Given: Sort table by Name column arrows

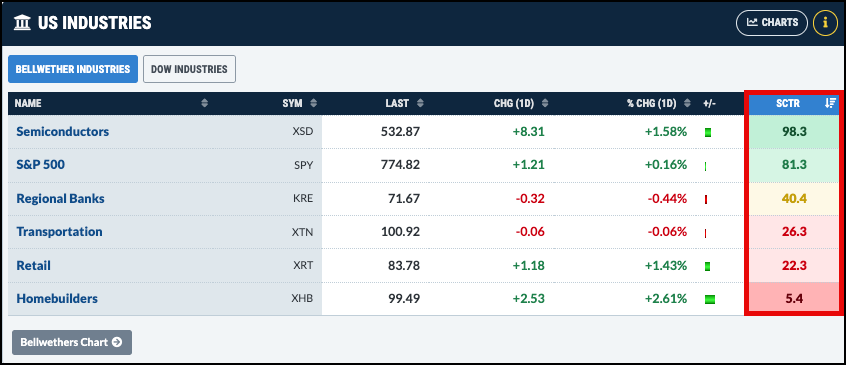Looking at the screenshot, I should tap(204, 104).
